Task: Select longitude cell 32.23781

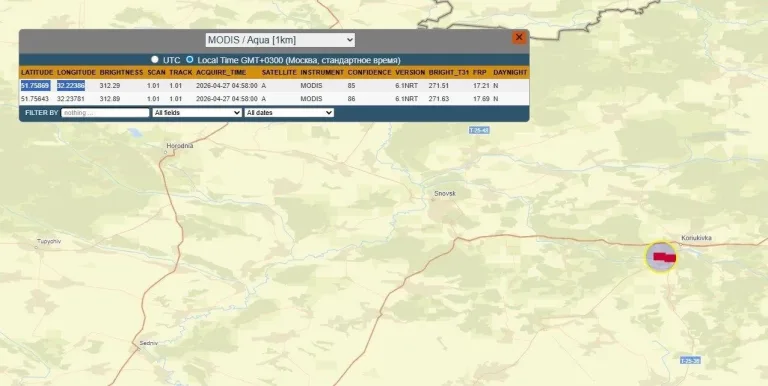Action: coord(71,99)
